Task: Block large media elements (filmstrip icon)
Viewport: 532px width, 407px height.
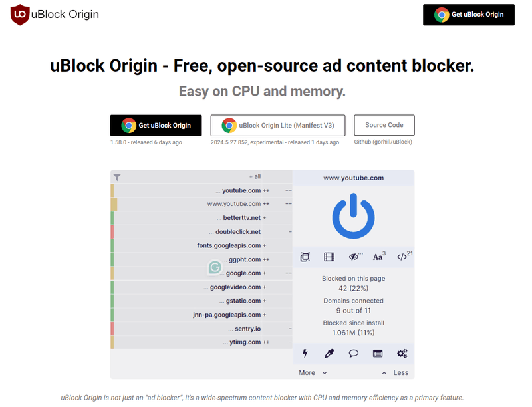Action: point(329,255)
